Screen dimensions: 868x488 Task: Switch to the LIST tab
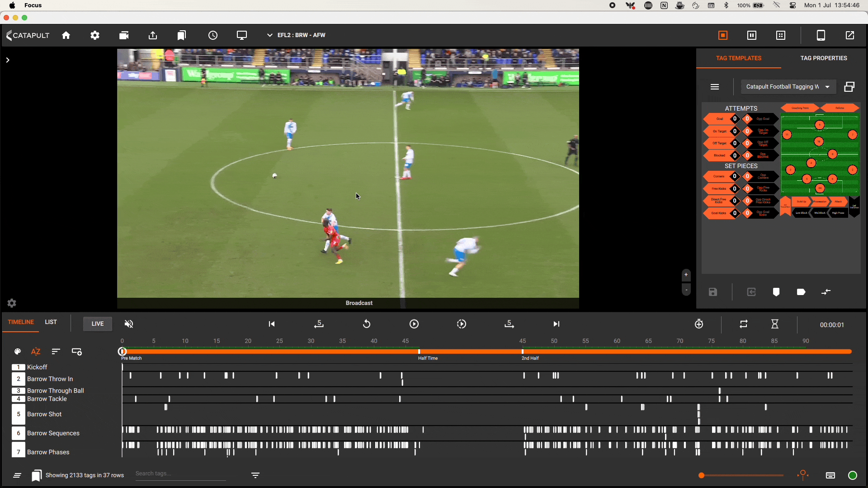coord(51,322)
